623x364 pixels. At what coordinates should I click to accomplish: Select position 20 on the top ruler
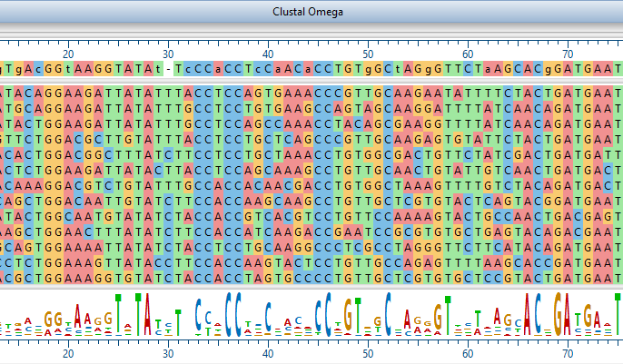point(68,54)
